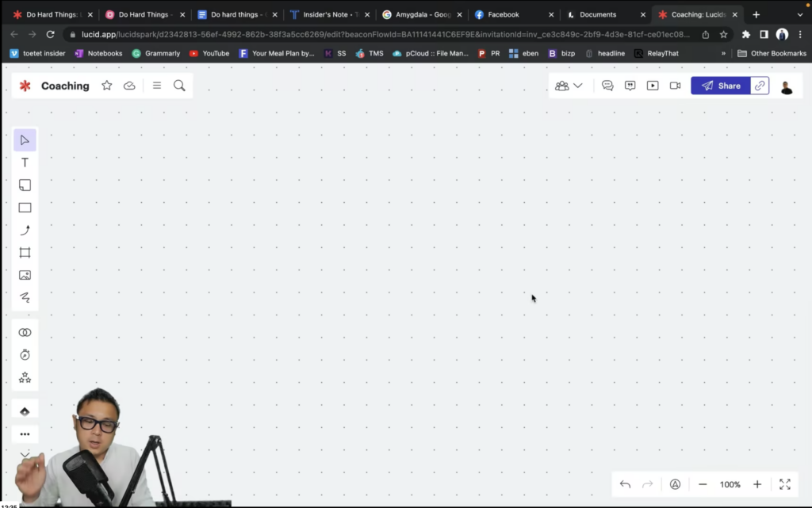Select the Sticky Note tool
Screen dimensions: 812x508
click(25, 185)
